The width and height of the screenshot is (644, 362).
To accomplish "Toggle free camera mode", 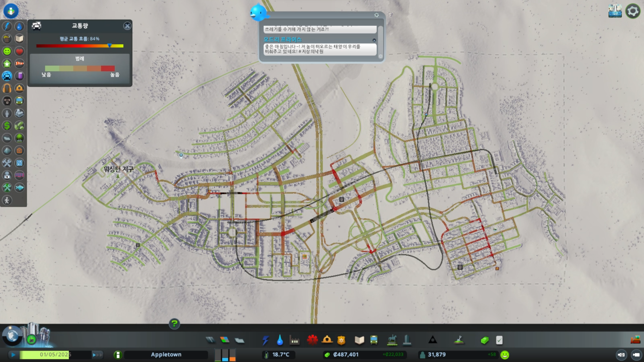I will [636, 355].
